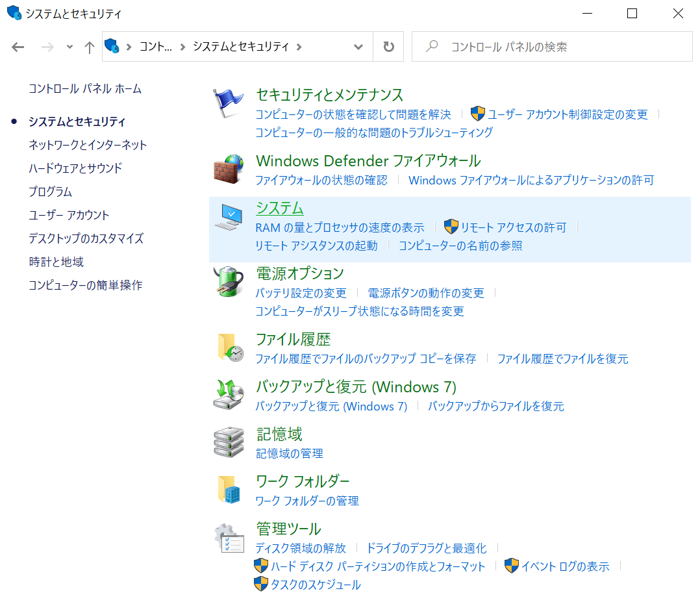This screenshot has width=700, height=604.
Task: Click the File History folder icon
Action: click(x=228, y=348)
